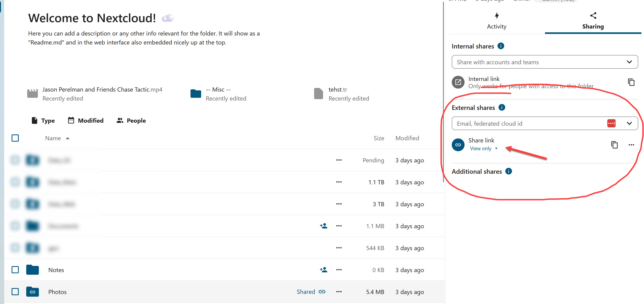Copy the internal link to clipboard
Image resolution: width=644 pixels, height=304 pixels.
point(631,82)
